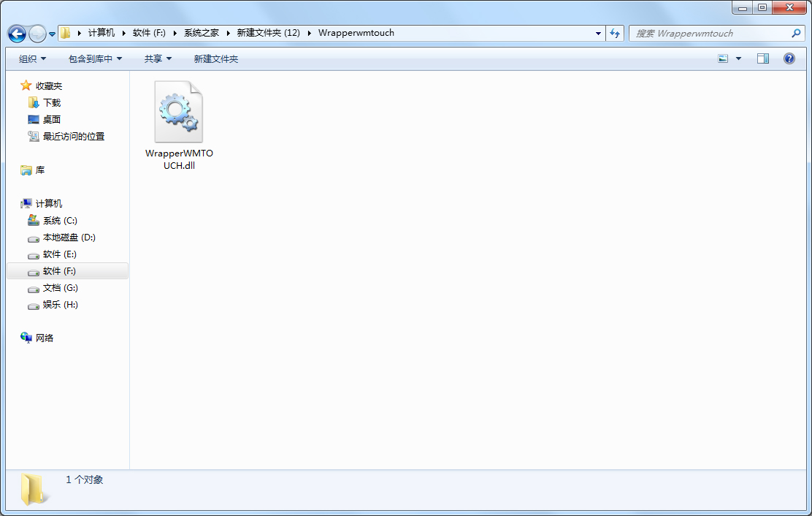Click the 新建文件夹 toolbar button
Screen dimensions: 812x516
[216, 58]
